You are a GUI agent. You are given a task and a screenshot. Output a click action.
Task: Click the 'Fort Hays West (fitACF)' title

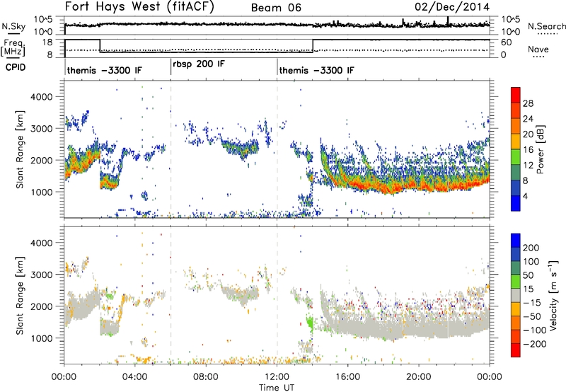coord(139,7)
